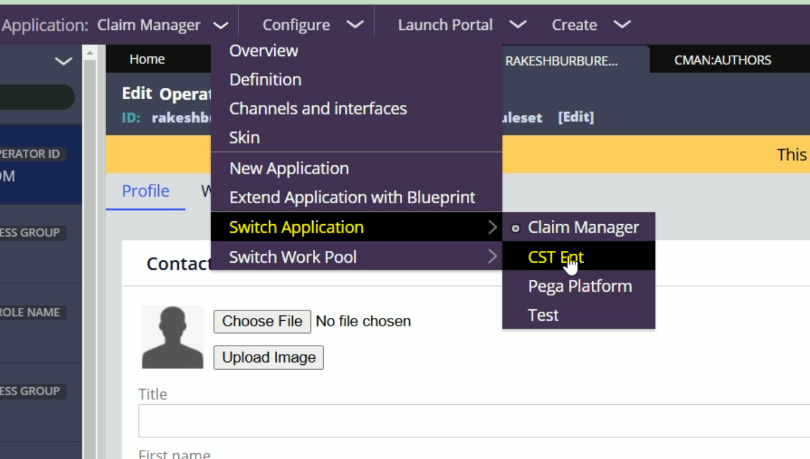
Task: Open the RAKESHBURBURE tab
Action: 562,61
